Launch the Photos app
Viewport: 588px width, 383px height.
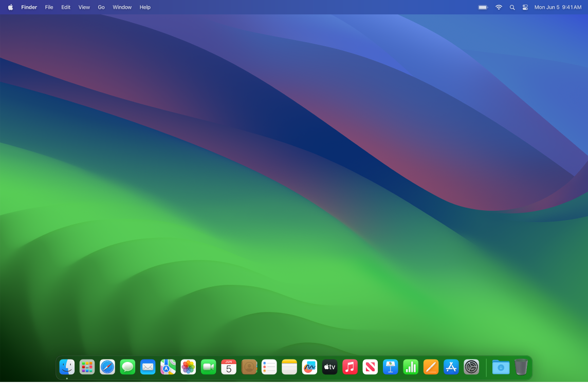(188, 367)
